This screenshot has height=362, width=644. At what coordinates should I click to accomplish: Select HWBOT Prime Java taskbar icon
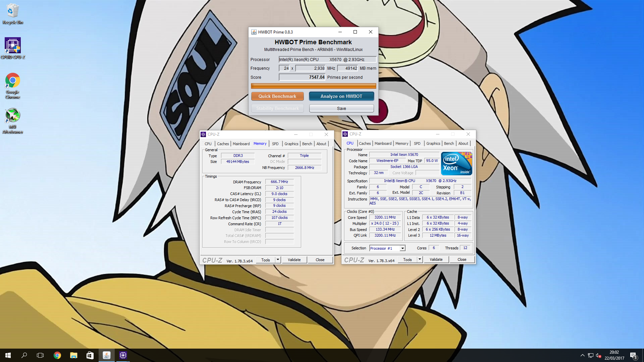pos(107,355)
